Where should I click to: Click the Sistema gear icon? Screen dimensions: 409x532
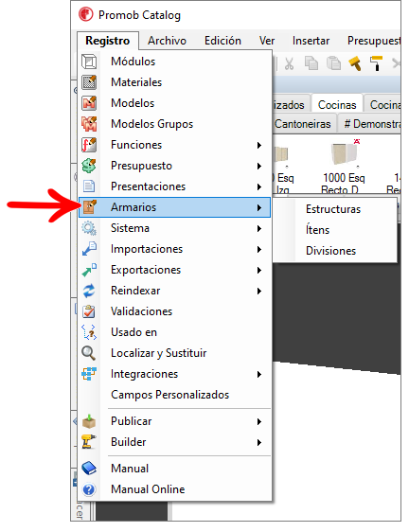tap(89, 228)
